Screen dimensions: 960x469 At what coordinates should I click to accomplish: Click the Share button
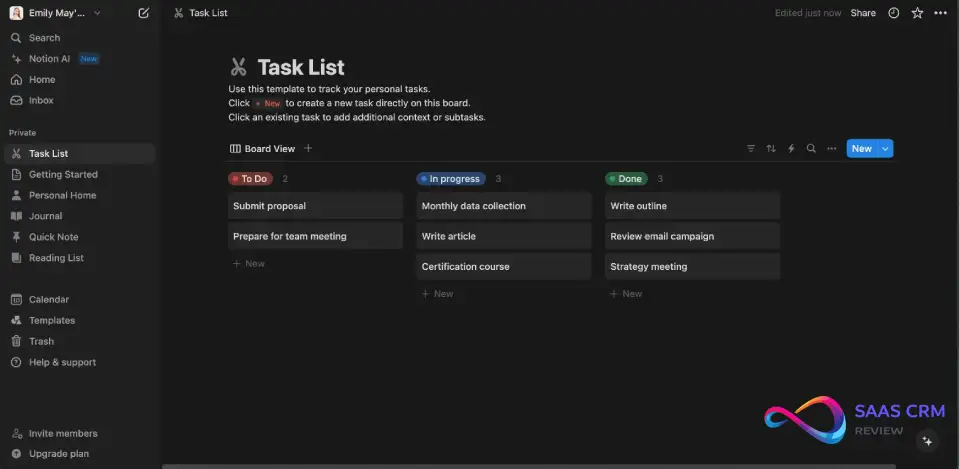[863, 13]
